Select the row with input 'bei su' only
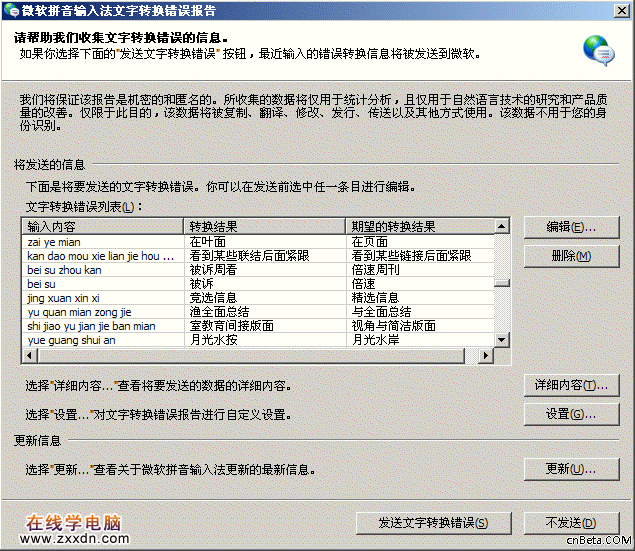This screenshot has height=551, width=635. (x=258, y=284)
